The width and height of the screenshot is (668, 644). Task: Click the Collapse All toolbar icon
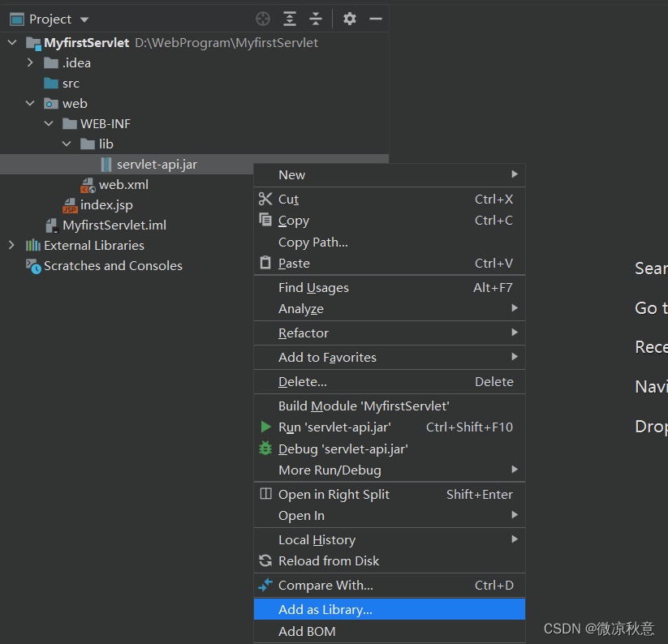coord(316,19)
